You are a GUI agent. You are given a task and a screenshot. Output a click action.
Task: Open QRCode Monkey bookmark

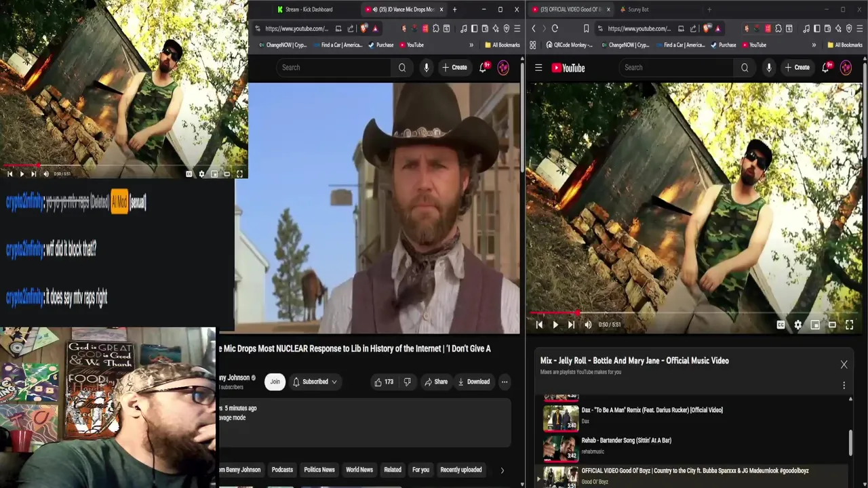[568, 45]
